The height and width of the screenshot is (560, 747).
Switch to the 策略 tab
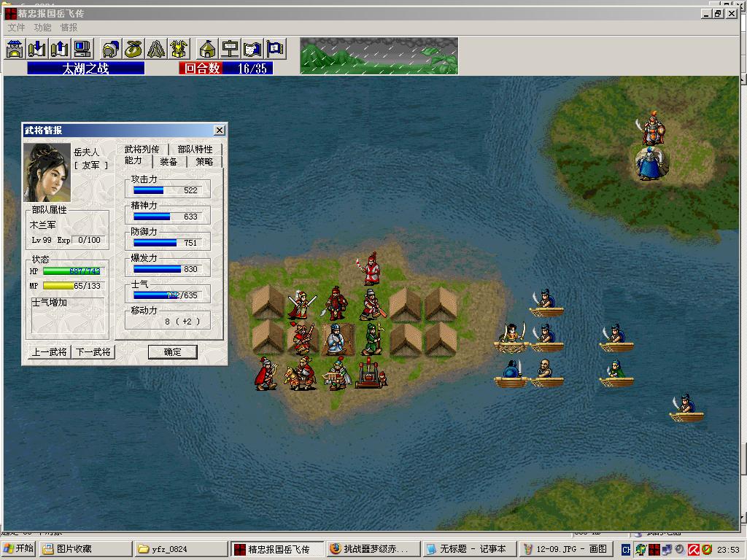point(204,161)
